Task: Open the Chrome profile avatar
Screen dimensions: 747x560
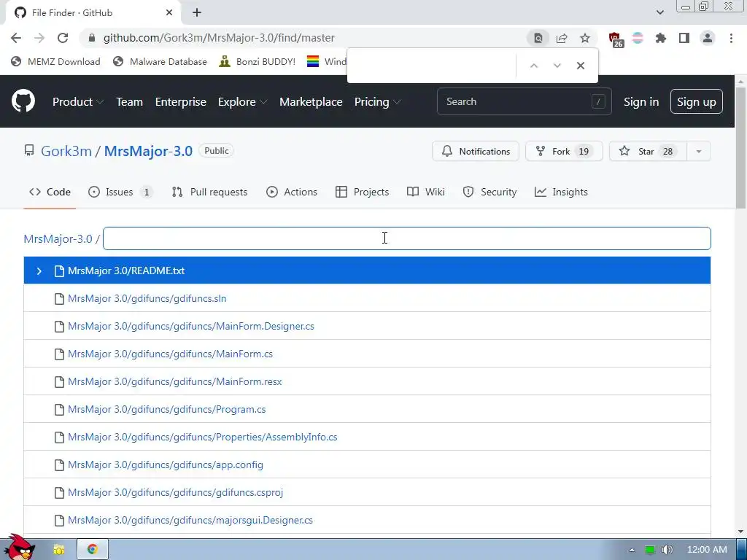Action: coord(708,38)
